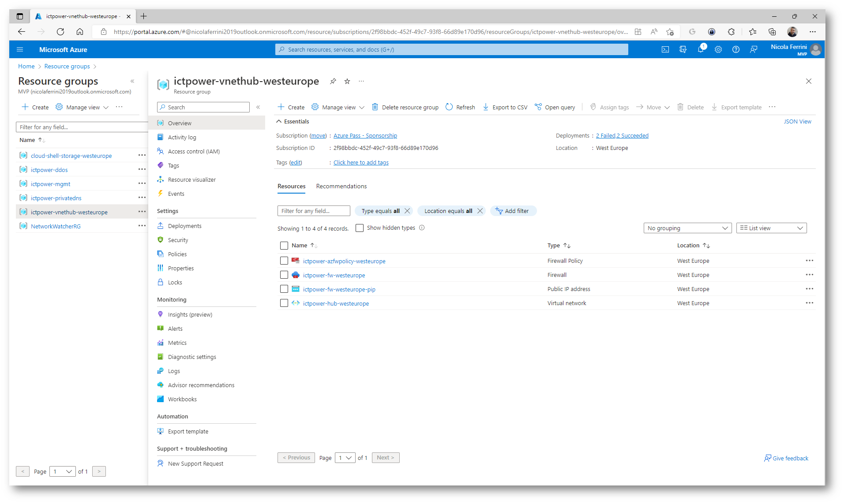Click the help question mark icon
This screenshot has width=844, height=504.
click(735, 49)
